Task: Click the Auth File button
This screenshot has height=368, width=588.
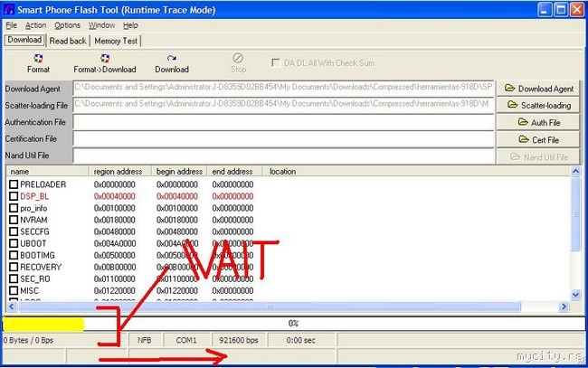Action: (x=537, y=123)
